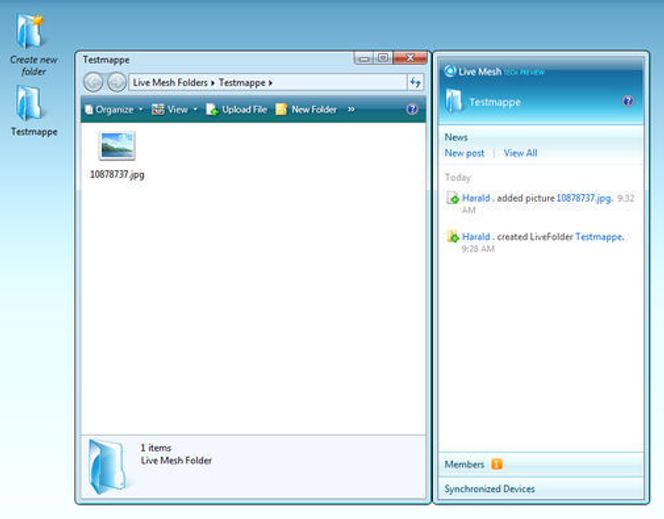Open help in the Live Mesh panel

point(628,101)
